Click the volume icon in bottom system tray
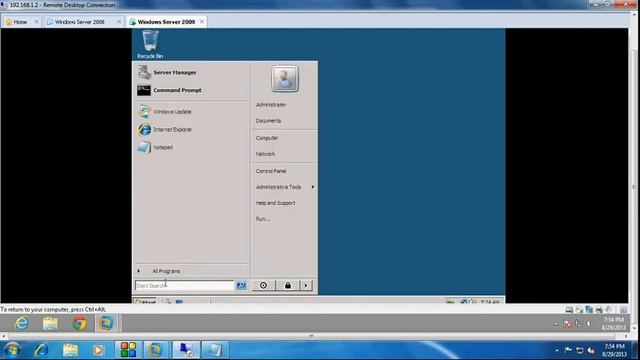This screenshot has width=640, height=360. [x=591, y=350]
